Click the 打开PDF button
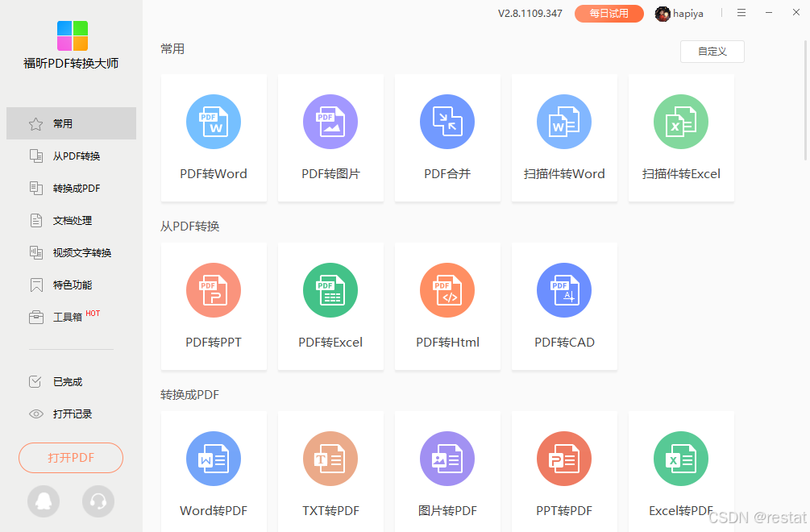The height and width of the screenshot is (532, 810). 71,458
